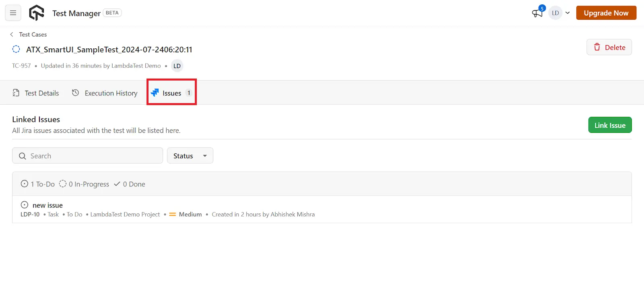Viewport: 644px width, 294px height.
Task: Go back via Test Cases breadcrumb link
Action: (x=33, y=35)
